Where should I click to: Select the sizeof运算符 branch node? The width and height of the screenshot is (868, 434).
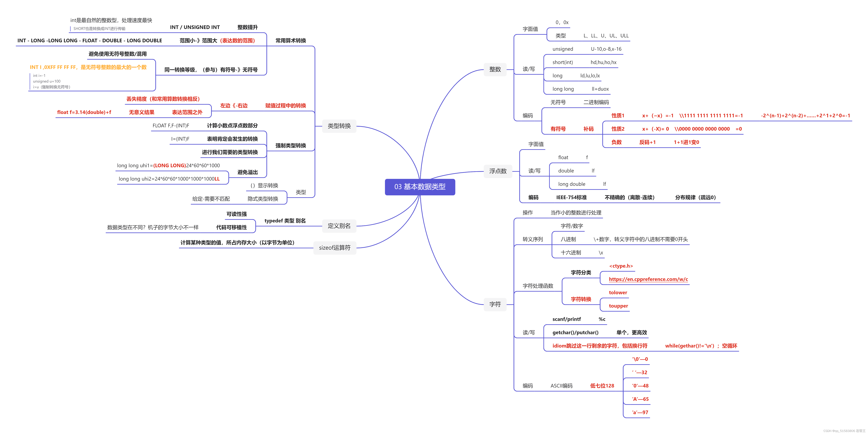335,248
